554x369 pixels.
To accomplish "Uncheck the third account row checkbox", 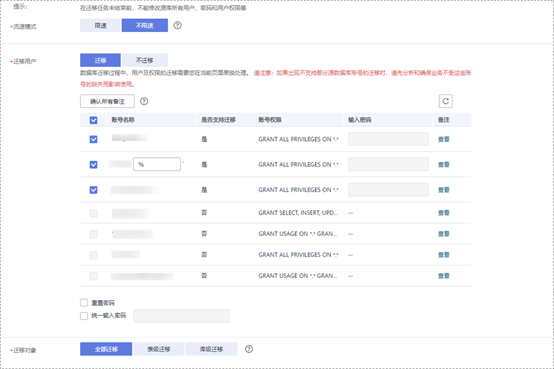I will pyautogui.click(x=93, y=190).
